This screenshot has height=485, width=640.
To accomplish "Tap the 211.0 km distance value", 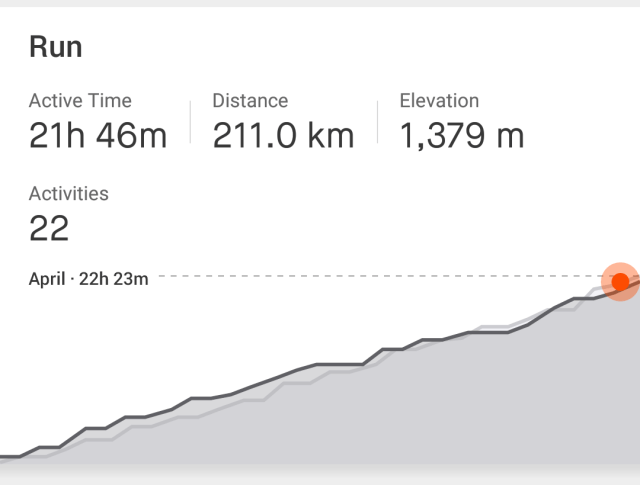I will pos(283,135).
